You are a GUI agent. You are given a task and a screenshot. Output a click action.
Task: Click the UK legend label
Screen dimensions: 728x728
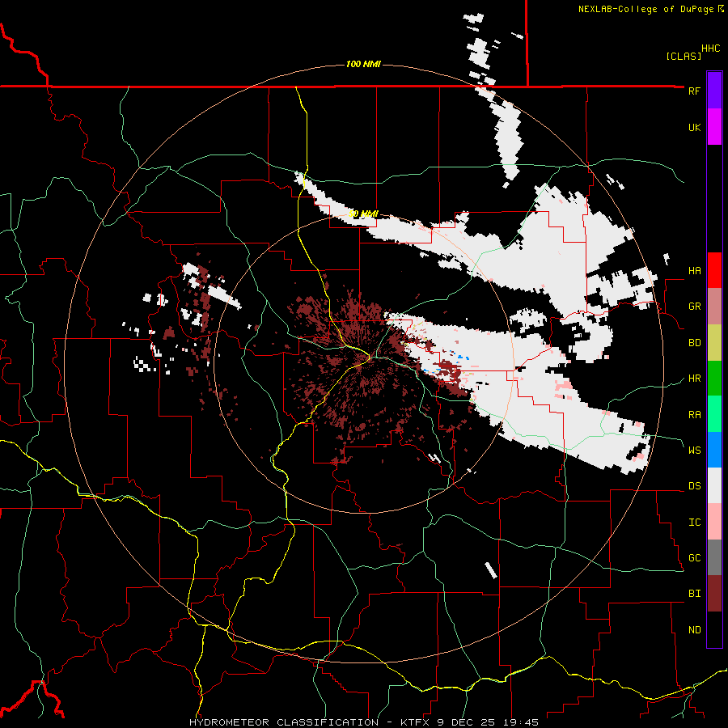coord(694,127)
